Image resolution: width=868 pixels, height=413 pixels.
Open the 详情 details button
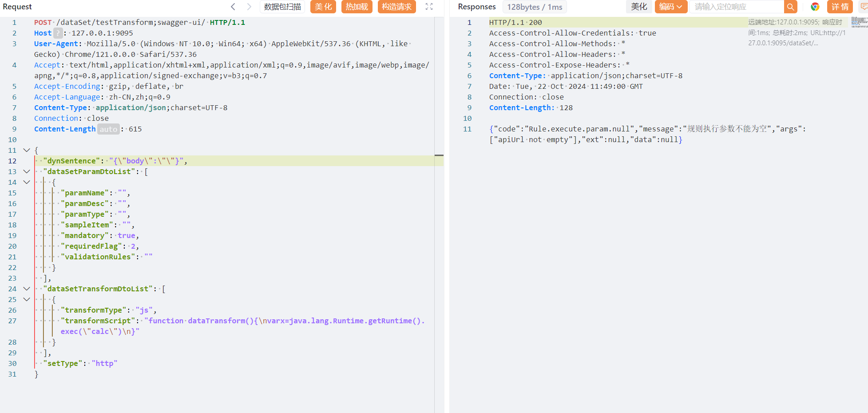point(840,7)
